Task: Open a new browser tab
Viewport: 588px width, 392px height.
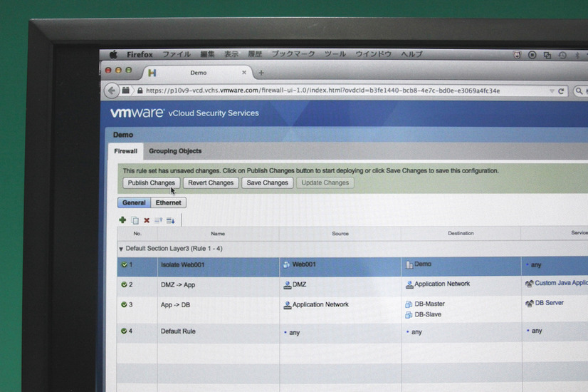Action: click(261, 73)
